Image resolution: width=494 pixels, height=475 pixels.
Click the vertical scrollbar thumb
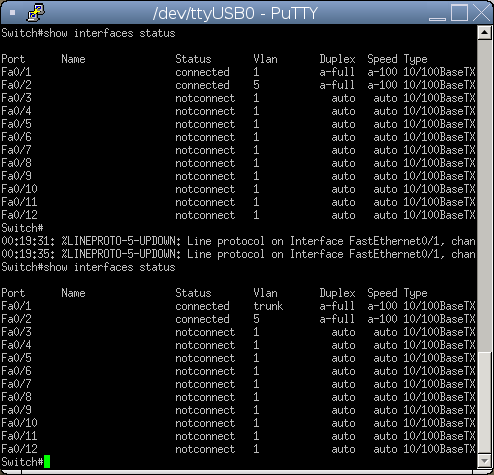click(x=484, y=403)
